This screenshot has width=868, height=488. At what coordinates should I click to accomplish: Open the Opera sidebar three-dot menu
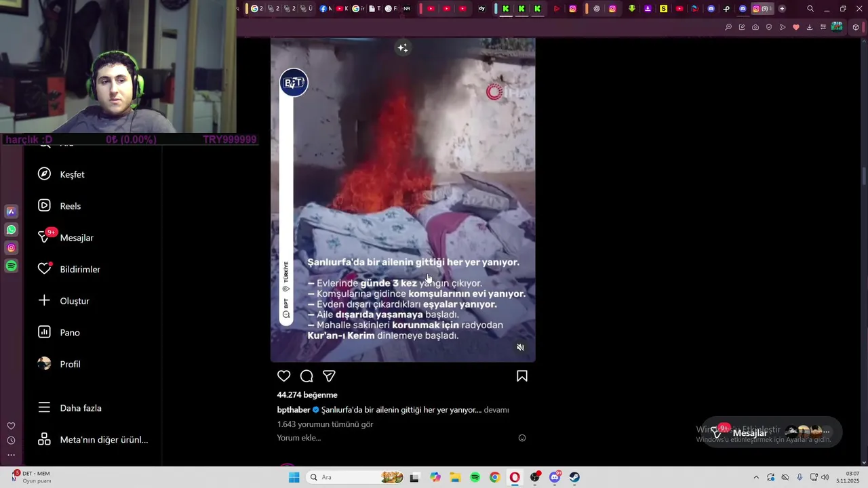[11, 455]
